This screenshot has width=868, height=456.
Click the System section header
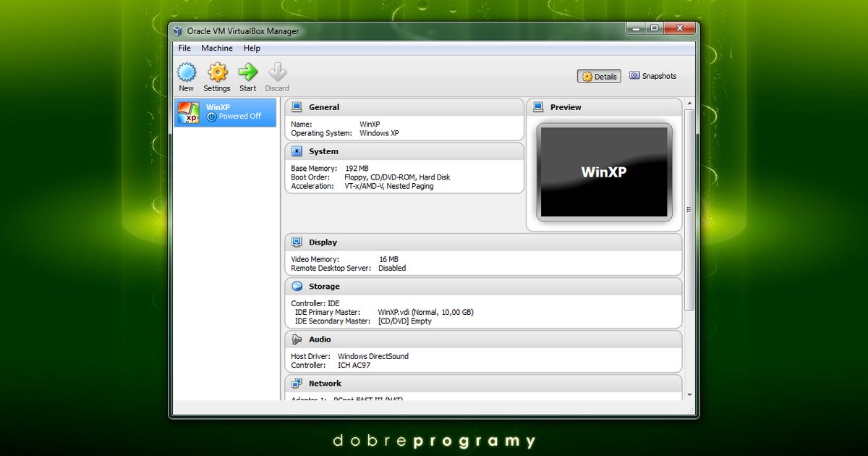[404, 151]
